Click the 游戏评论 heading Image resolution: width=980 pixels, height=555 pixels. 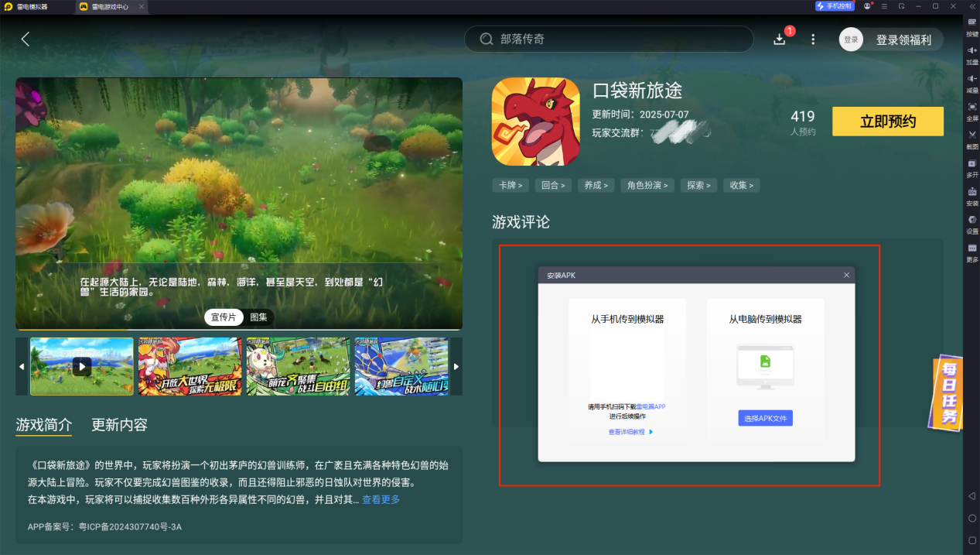[521, 222]
